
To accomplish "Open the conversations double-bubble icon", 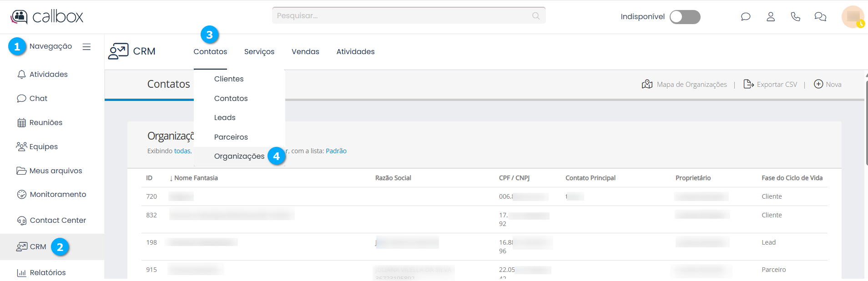I will click(820, 17).
